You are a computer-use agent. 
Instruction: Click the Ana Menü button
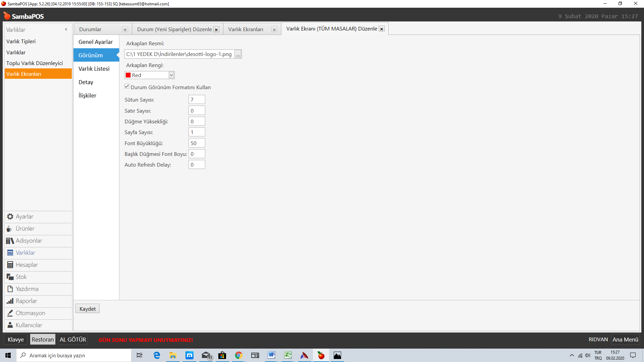(625, 340)
